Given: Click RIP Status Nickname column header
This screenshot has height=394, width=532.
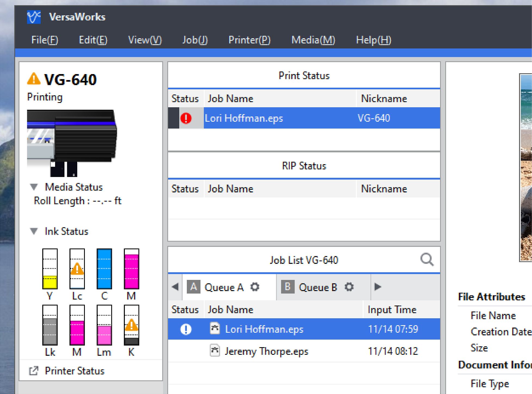Looking at the screenshot, I should click(x=398, y=189).
